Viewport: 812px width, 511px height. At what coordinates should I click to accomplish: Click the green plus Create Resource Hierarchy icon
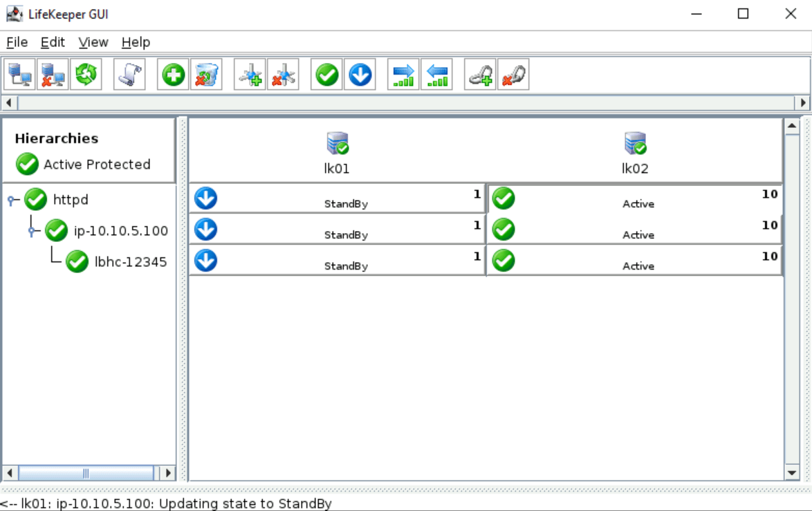point(173,75)
